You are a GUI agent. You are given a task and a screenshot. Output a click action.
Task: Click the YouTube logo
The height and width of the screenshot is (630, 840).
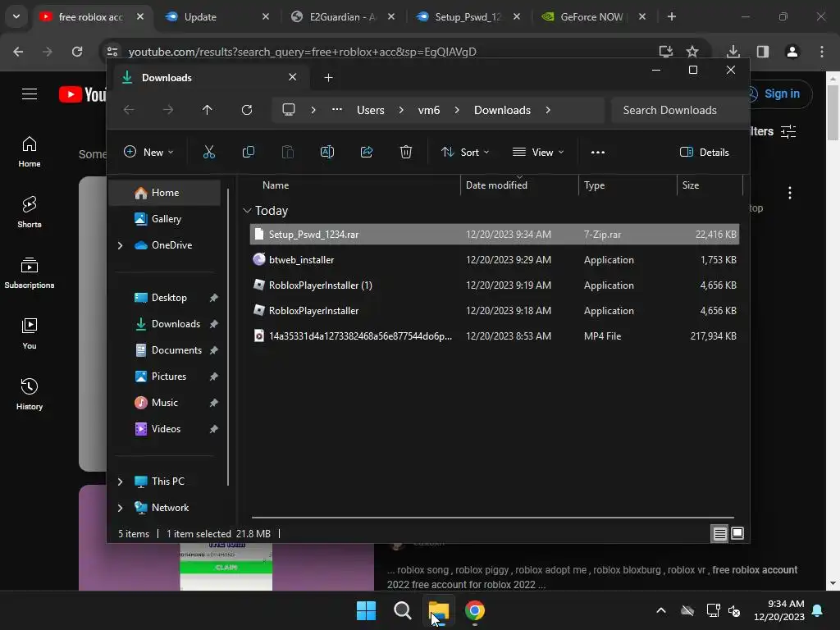point(83,95)
